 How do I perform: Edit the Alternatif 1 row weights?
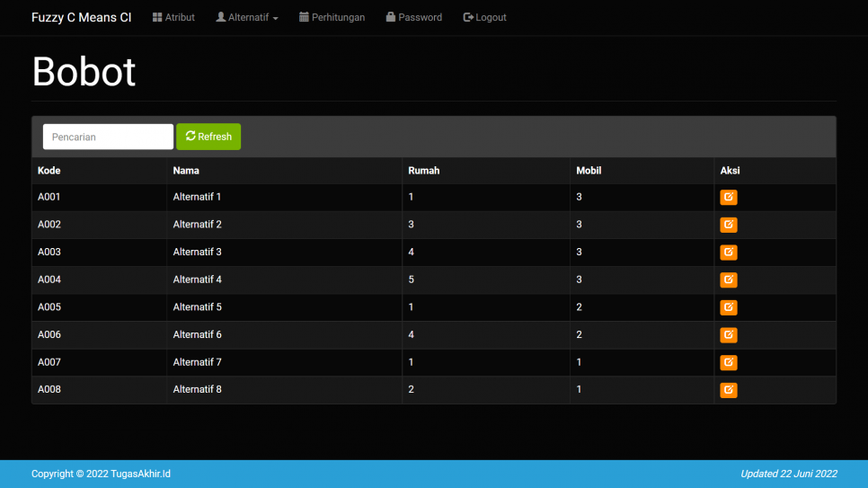pyautogui.click(x=729, y=197)
